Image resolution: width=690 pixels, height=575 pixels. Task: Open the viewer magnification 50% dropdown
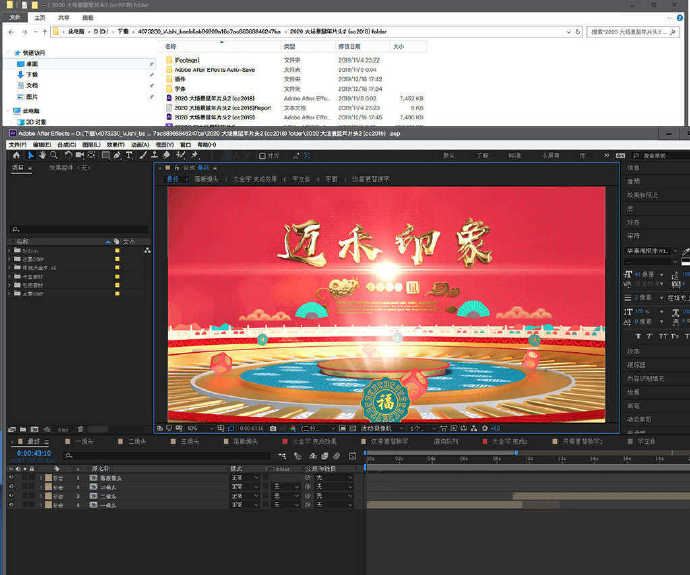pyautogui.click(x=200, y=429)
